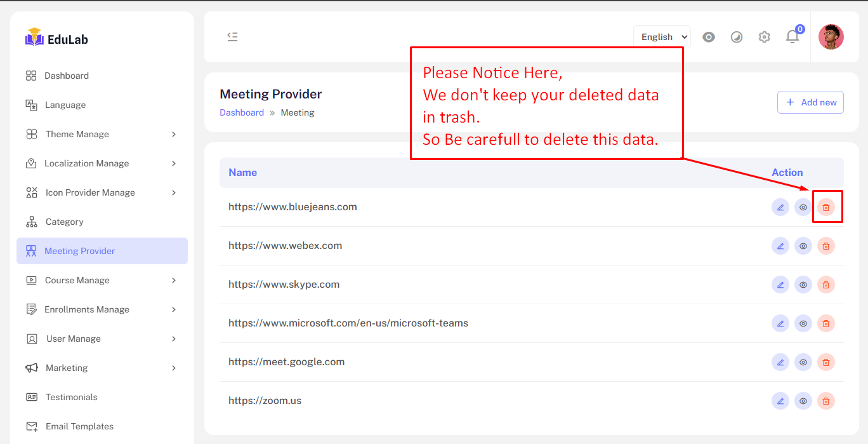The image size is (868, 444).
Task: Open the Dashboard sidebar item
Action: (67, 76)
